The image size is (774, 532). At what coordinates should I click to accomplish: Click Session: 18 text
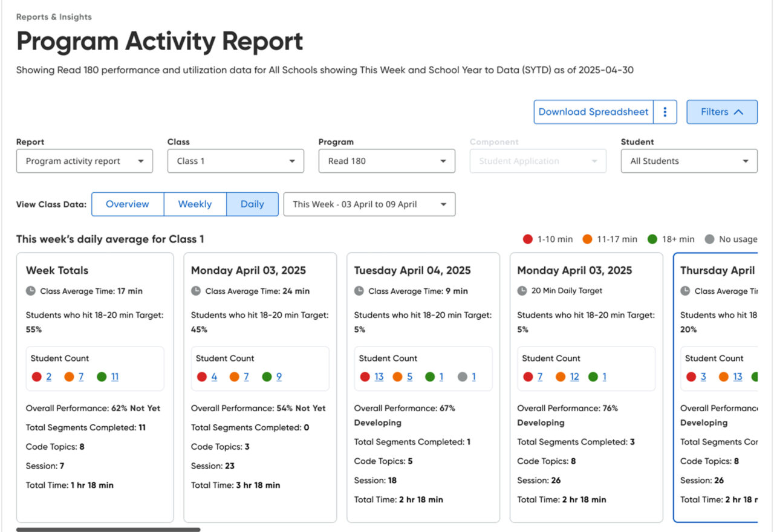pos(376,480)
